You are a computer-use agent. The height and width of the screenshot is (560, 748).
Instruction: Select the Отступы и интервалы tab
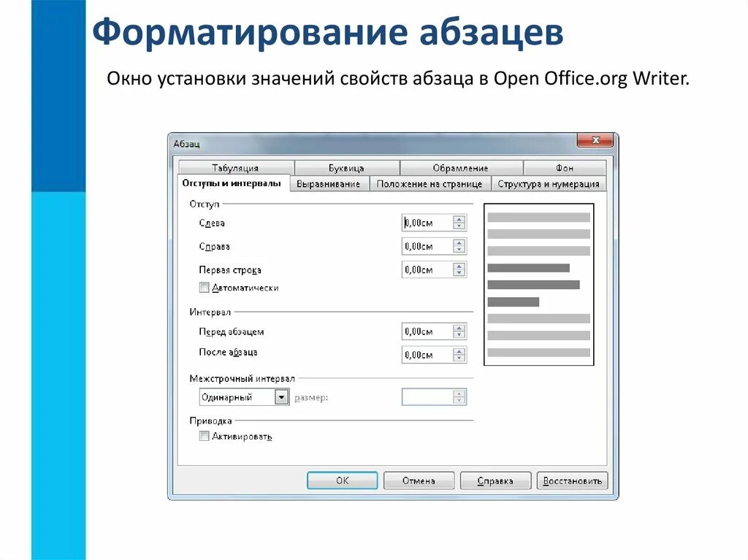(232, 183)
